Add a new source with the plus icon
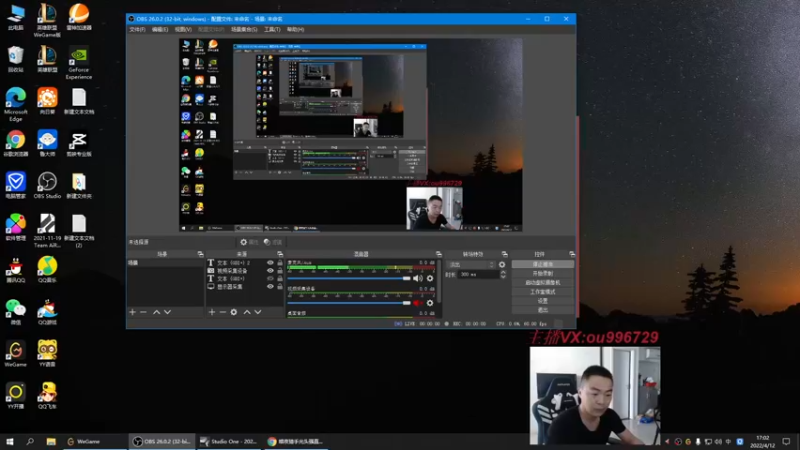The image size is (800, 450). pos(212,312)
